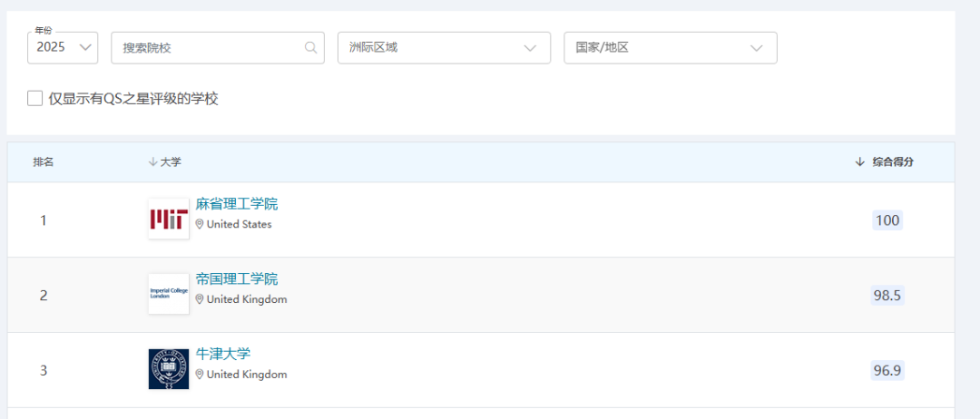Click the Imperial College London logo
The image size is (980, 419).
click(x=169, y=294)
